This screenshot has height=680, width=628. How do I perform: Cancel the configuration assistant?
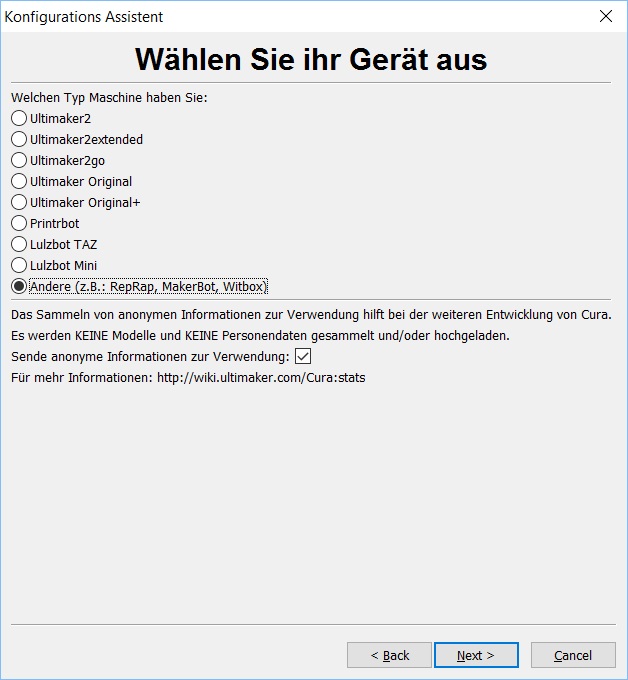point(573,655)
